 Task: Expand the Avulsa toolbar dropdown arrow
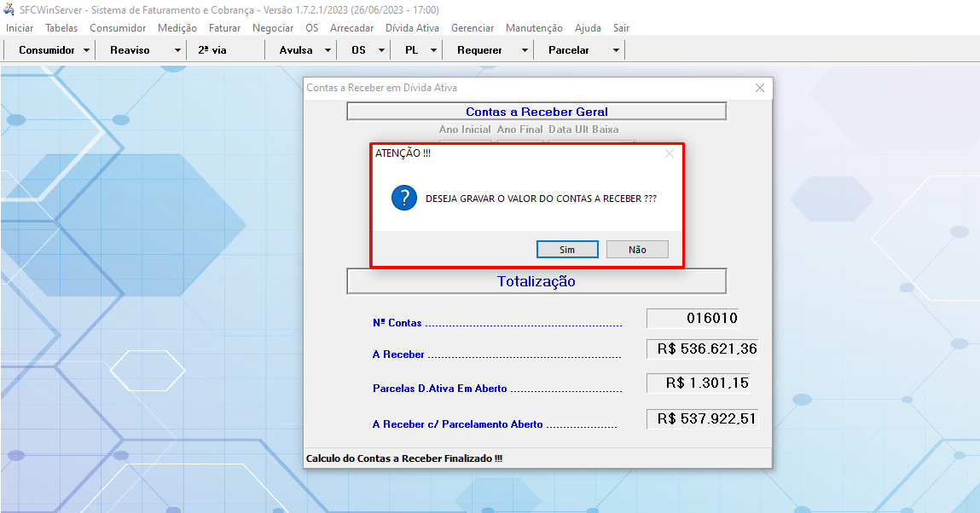click(x=328, y=50)
